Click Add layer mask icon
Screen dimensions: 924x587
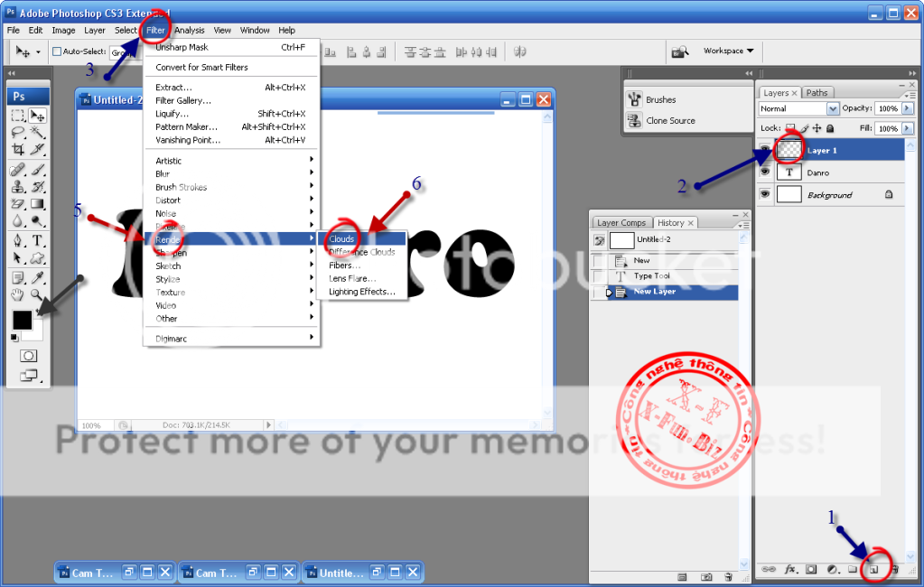tap(811, 569)
